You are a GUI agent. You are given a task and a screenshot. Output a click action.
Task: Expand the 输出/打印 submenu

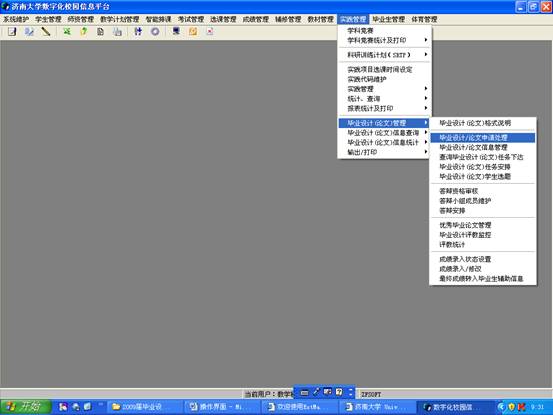(x=384, y=152)
